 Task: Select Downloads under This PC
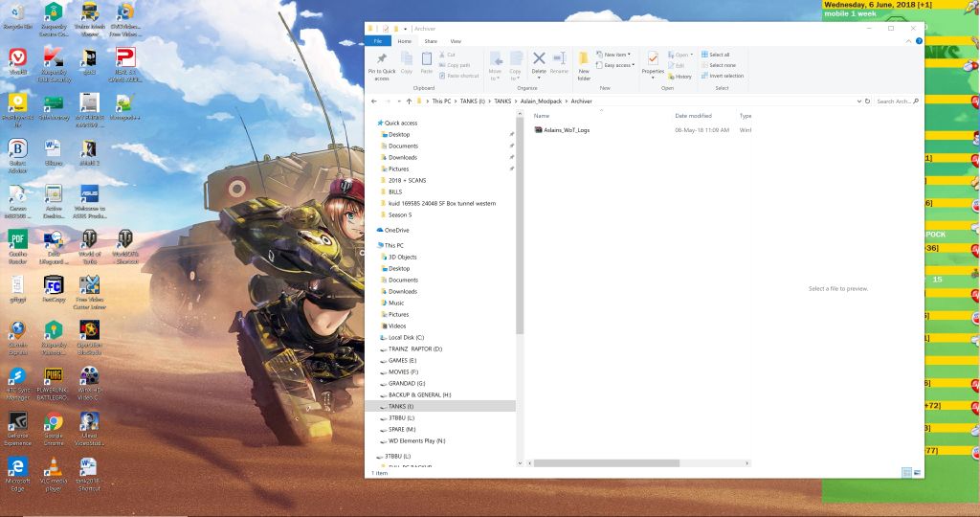(x=403, y=291)
